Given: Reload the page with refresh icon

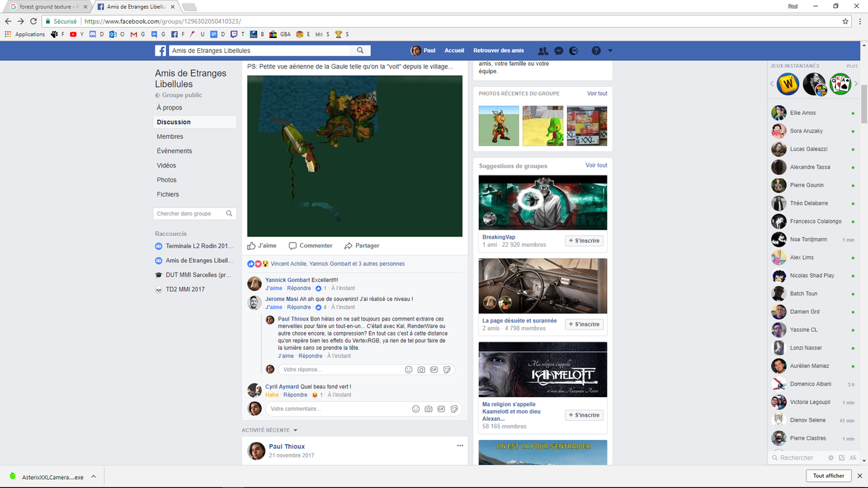Looking at the screenshot, I should (x=35, y=22).
